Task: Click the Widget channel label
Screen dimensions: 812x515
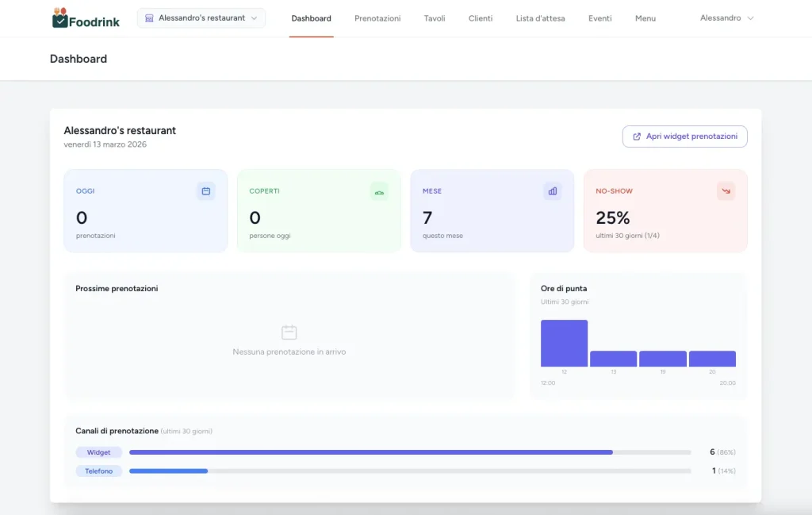Action: coord(99,452)
